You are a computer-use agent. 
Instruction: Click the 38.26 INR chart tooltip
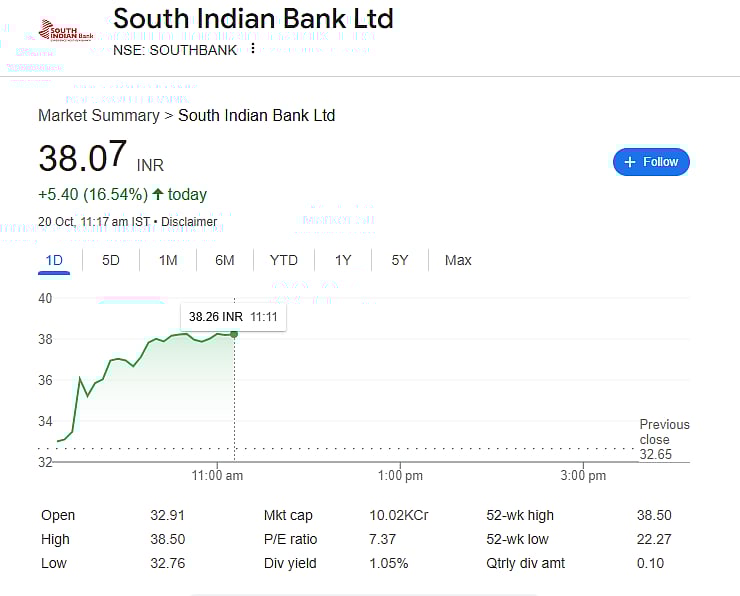coord(232,317)
